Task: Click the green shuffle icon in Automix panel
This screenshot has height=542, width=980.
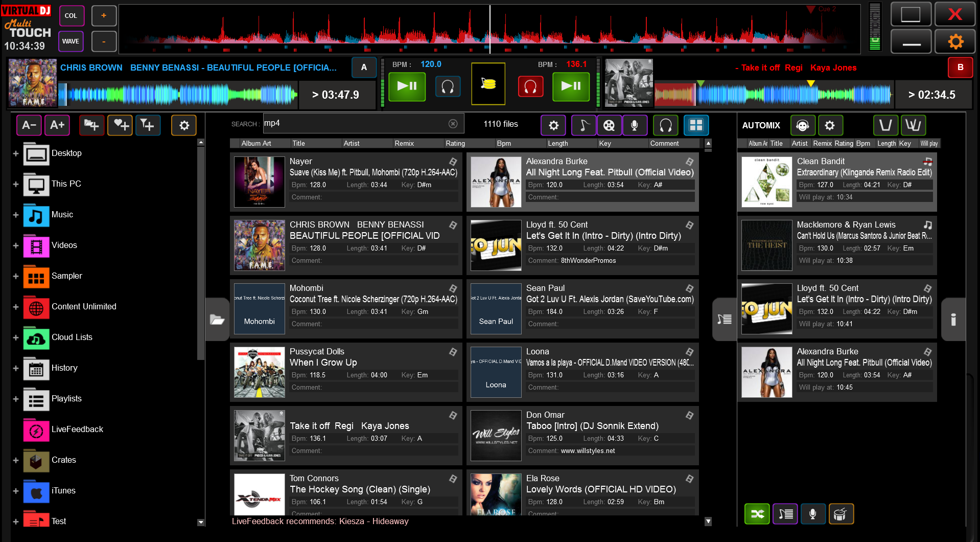Action: (x=757, y=514)
